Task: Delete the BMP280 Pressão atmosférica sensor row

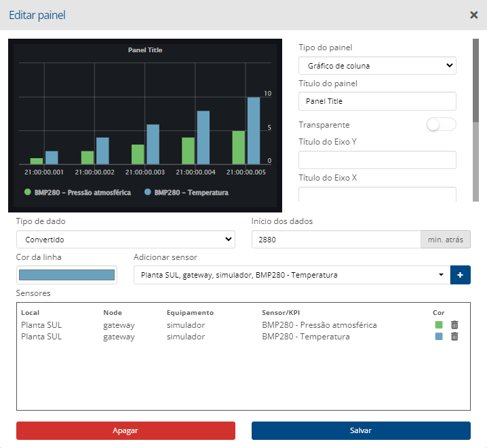Action: coord(454,325)
